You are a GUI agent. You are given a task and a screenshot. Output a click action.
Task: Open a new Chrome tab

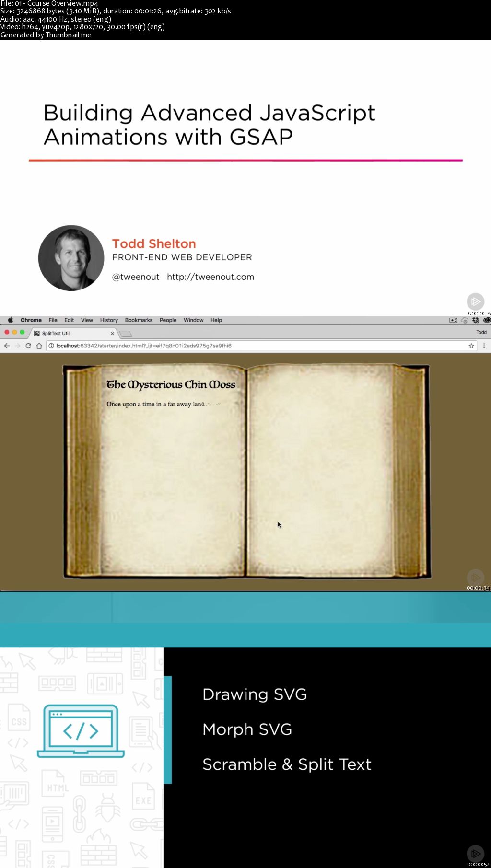pyautogui.click(x=126, y=334)
